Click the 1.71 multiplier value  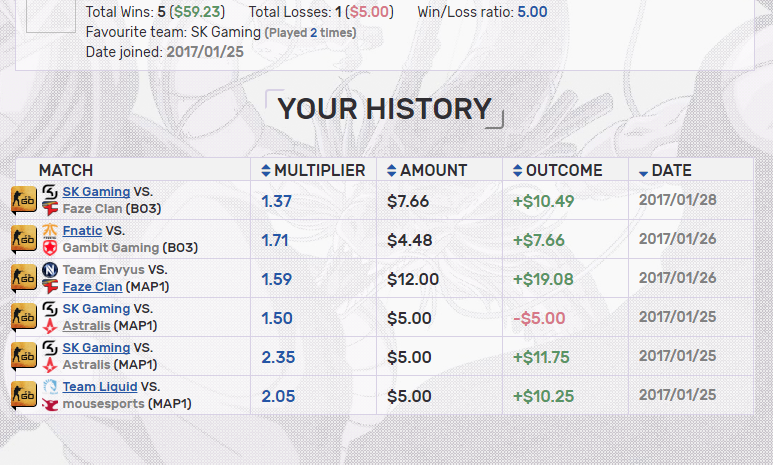(275, 240)
